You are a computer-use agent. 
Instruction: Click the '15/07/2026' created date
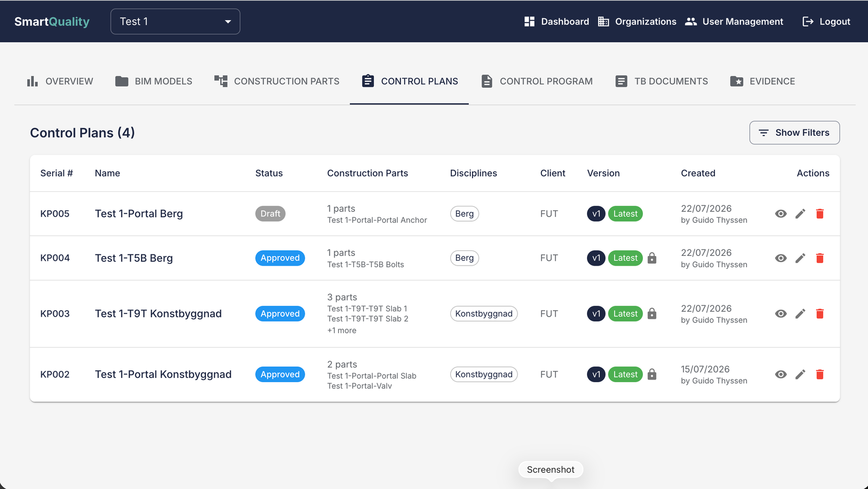pos(705,369)
